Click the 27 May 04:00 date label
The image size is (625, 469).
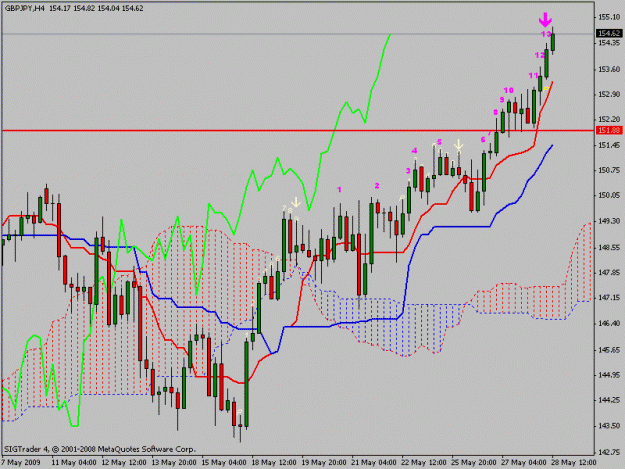point(524,462)
